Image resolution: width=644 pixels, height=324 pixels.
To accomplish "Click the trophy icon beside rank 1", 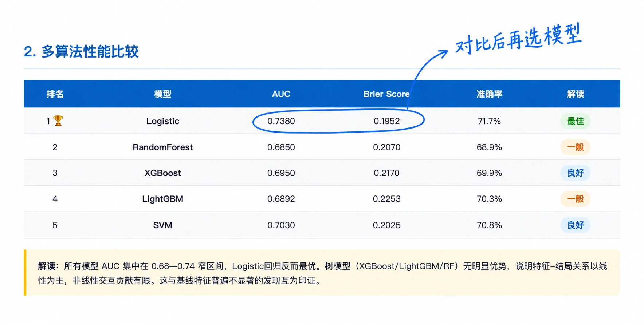I will (x=58, y=120).
